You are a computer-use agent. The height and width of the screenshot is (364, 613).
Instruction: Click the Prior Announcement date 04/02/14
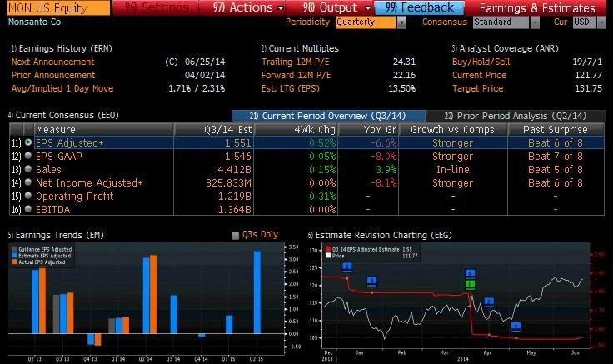(204, 75)
